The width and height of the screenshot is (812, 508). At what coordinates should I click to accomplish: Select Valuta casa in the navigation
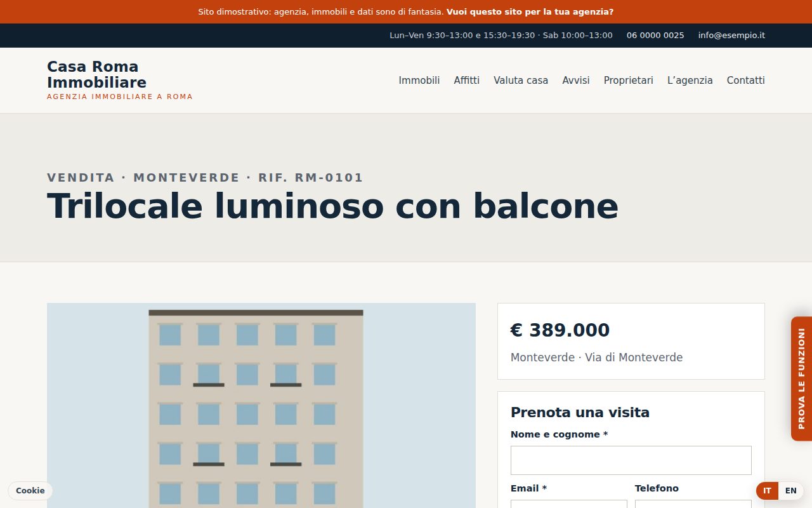(521, 80)
